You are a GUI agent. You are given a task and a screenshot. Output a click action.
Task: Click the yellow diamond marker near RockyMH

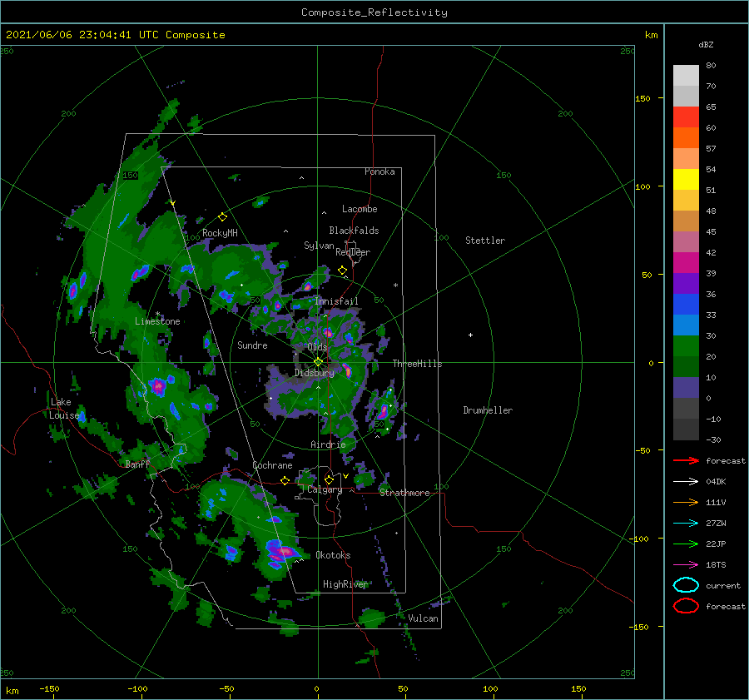click(x=222, y=217)
